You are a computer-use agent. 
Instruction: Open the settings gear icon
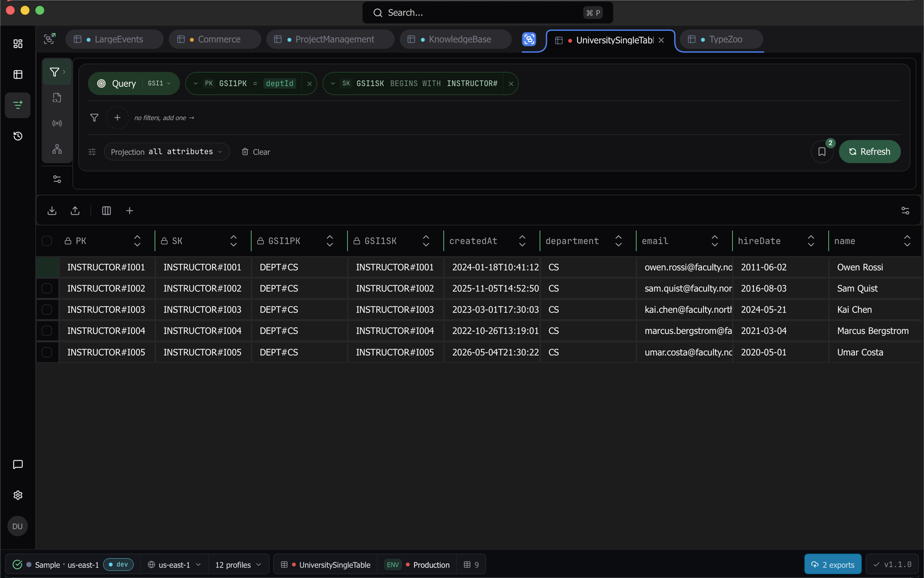(x=18, y=495)
